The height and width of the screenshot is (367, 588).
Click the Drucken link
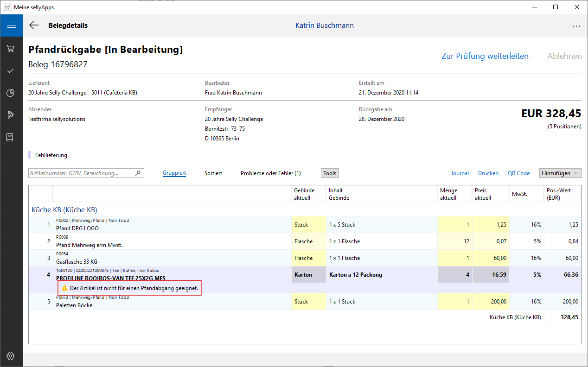tap(488, 173)
